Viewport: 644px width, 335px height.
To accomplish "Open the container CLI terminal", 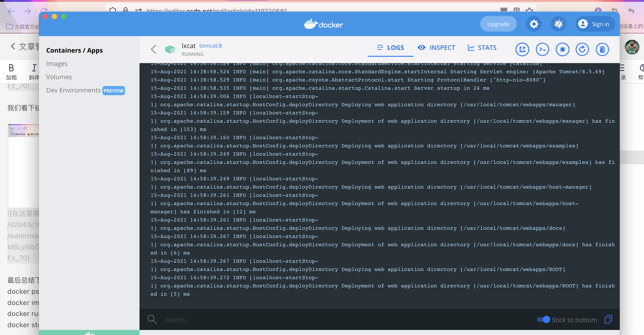I will coord(542,49).
